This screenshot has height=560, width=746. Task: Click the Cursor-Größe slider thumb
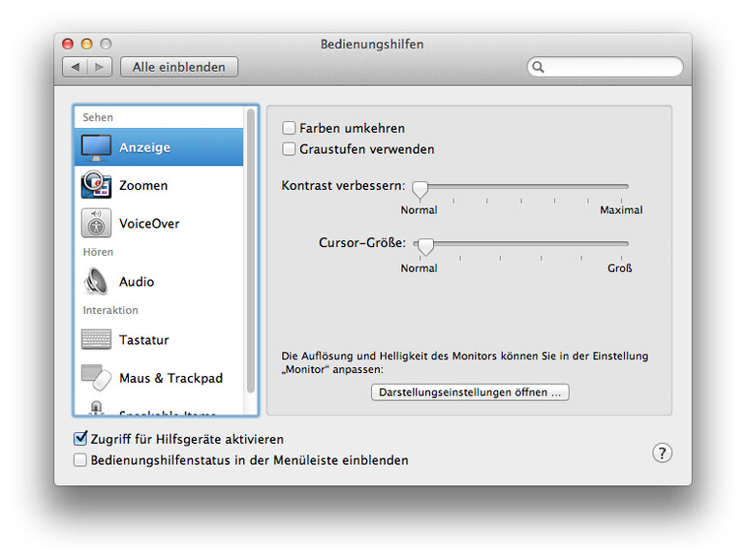[x=426, y=246]
